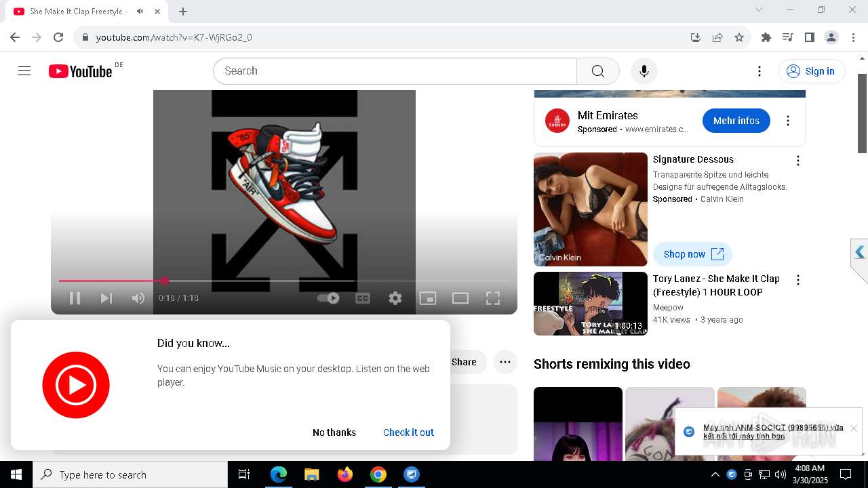Open the Windows notification center
Viewport: 868px width, 488px height.
point(846,474)
